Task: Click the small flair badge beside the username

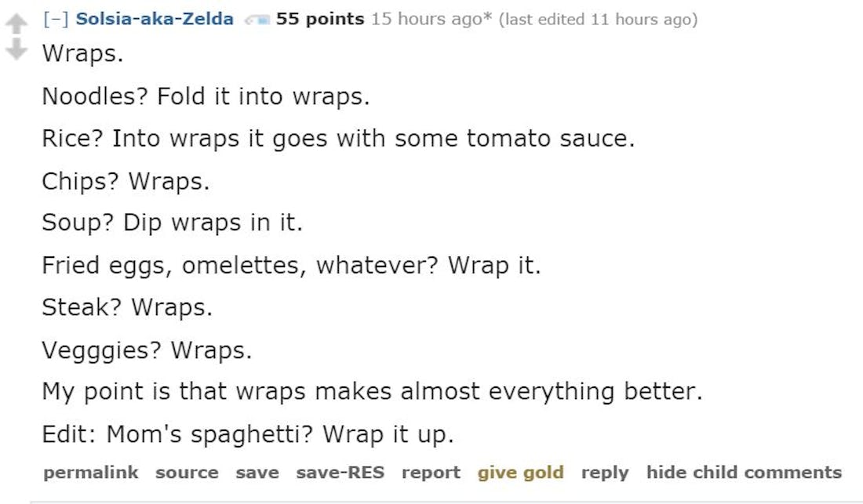Action: coord(257,17)
